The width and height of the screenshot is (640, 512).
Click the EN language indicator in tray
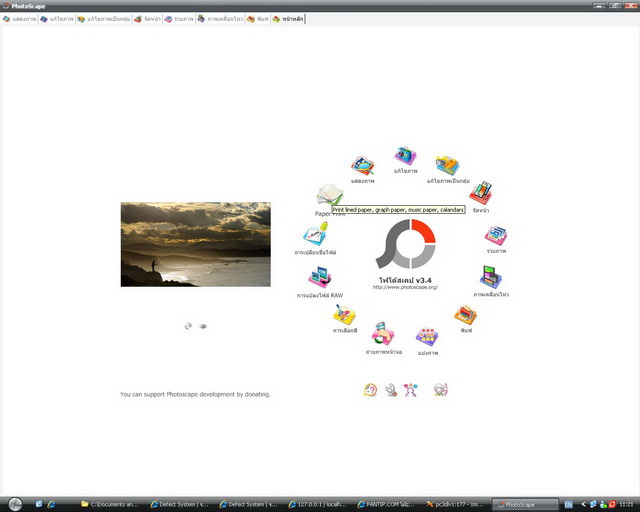569,504
